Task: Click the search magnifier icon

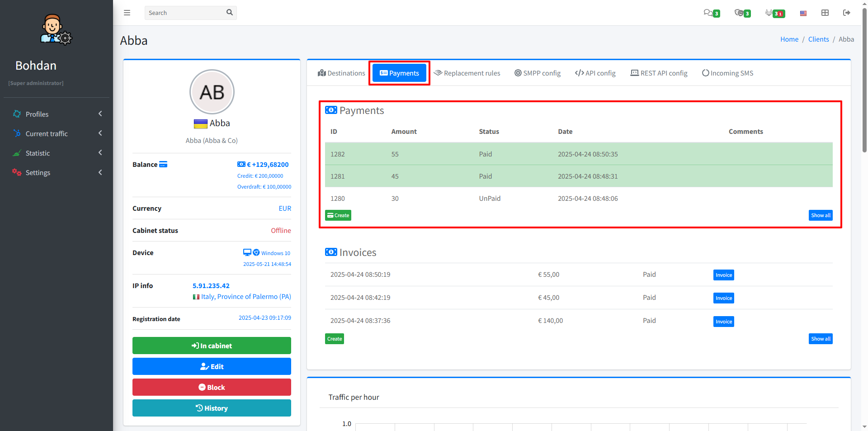Action: (x=230, y=13)
